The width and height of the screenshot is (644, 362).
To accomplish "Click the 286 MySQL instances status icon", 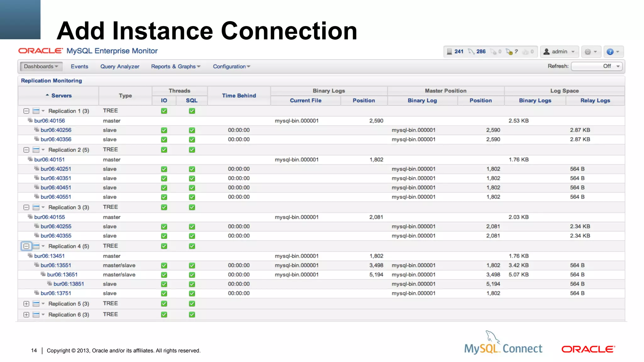I will coord(471,52).
